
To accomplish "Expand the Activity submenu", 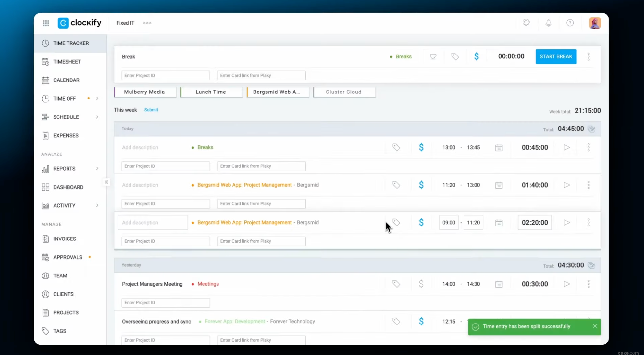I will (x=97, y=206).
